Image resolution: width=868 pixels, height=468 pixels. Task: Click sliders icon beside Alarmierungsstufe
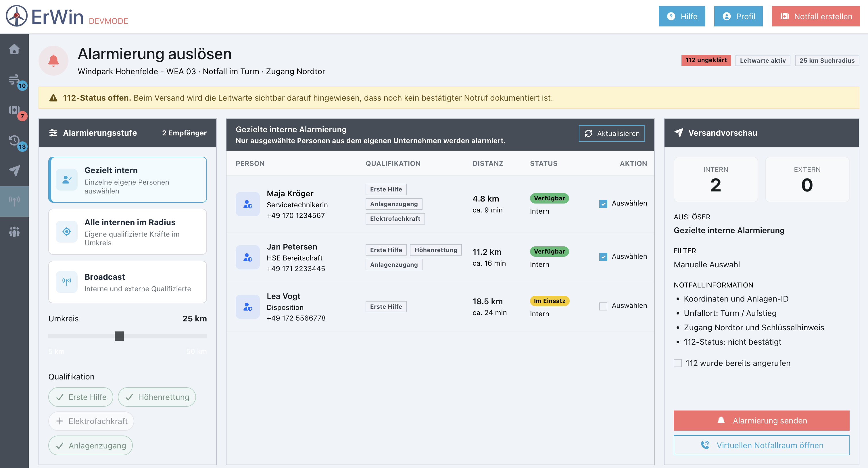(x=53, y=133)
